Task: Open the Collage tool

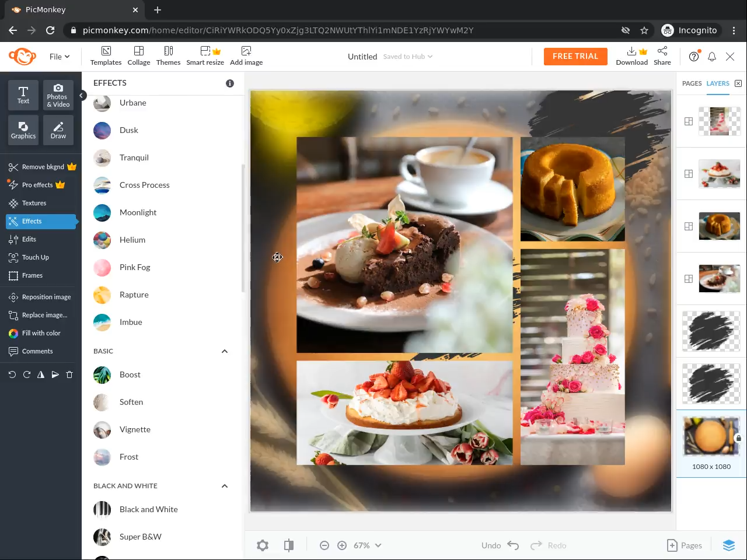Action: [x=139, y=56]
